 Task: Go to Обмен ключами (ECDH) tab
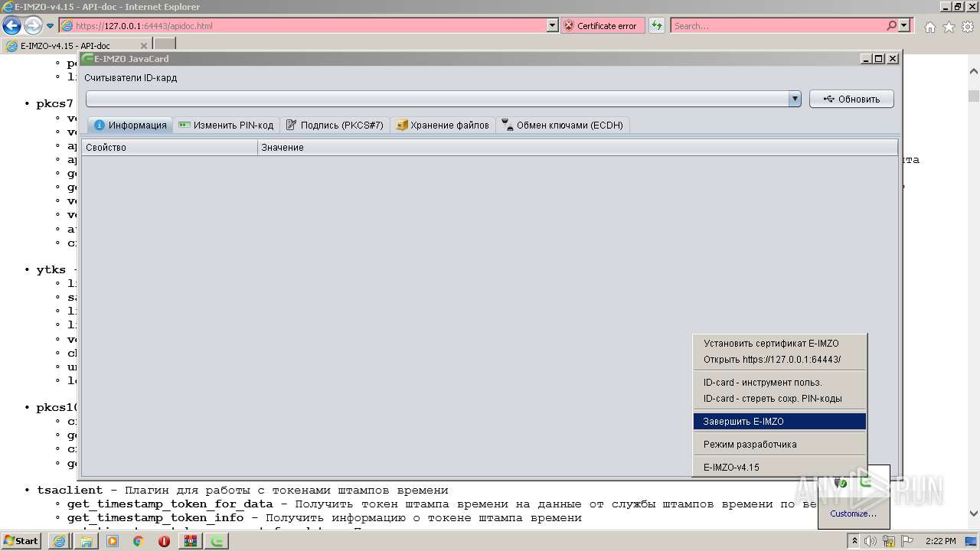point(563,126)
